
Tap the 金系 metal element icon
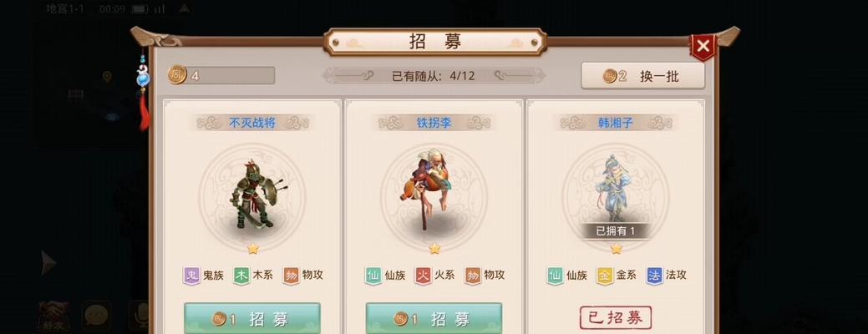(605, 276)
